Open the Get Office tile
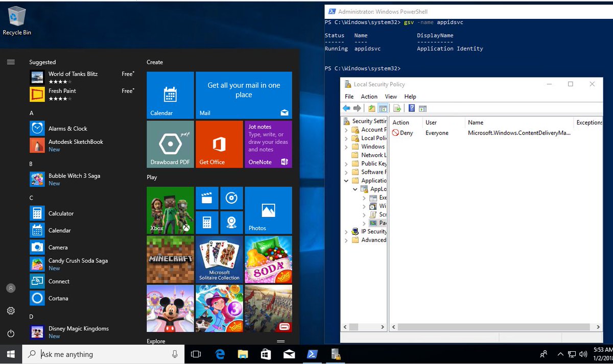The image size is (613, 364). pos(219,144)
